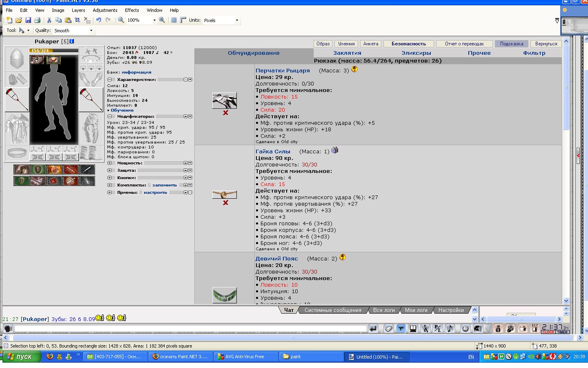The width and height of the screenshot is (588, 368).
Task: Open the bank информация link
Action: (136, 72)
